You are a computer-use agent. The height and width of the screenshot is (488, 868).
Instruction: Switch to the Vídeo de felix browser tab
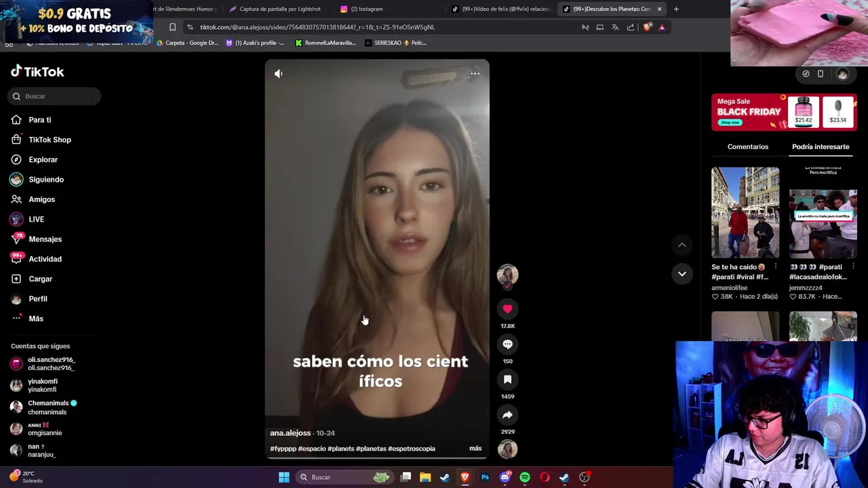[500, 9]
